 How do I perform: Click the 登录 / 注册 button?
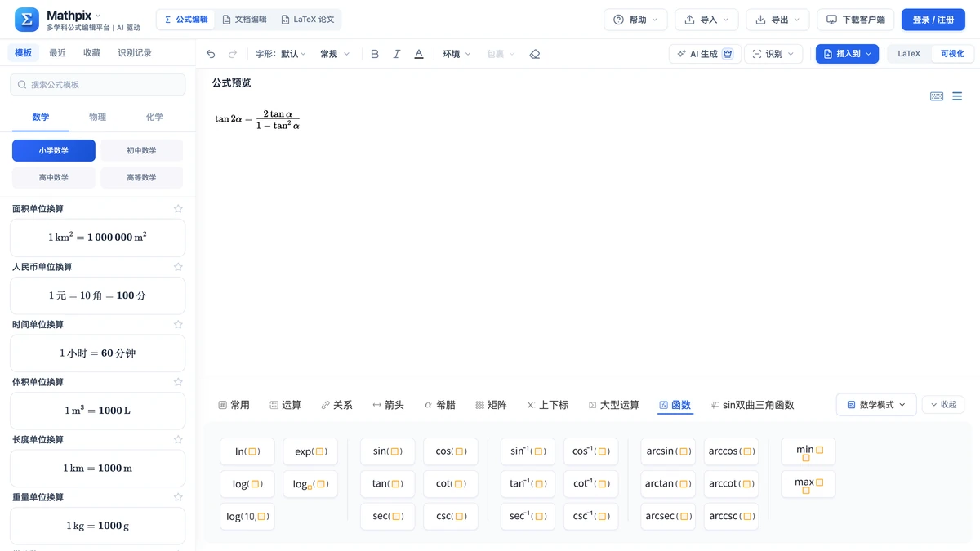(933, 20)
